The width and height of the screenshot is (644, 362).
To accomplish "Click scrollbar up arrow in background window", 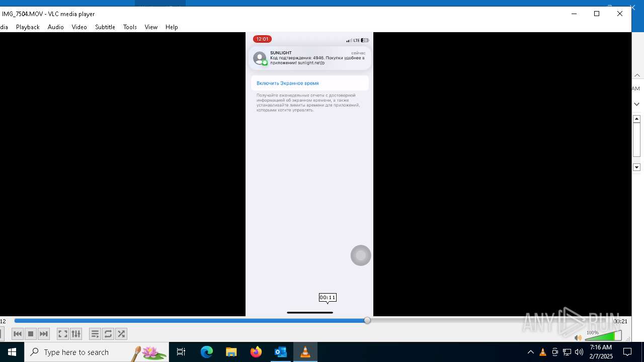I will coord(636,119).
